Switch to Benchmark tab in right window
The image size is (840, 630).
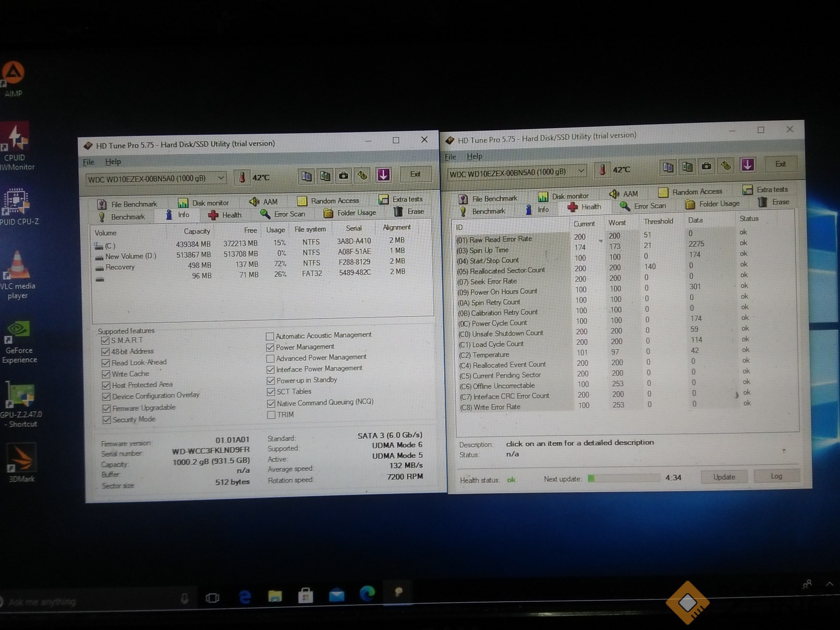(482, 211)
